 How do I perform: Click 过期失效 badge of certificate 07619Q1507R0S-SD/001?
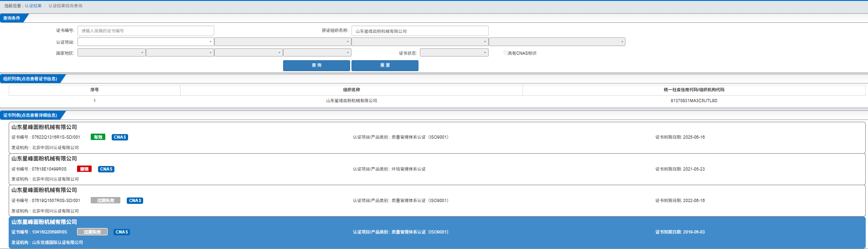click(105, 201)
